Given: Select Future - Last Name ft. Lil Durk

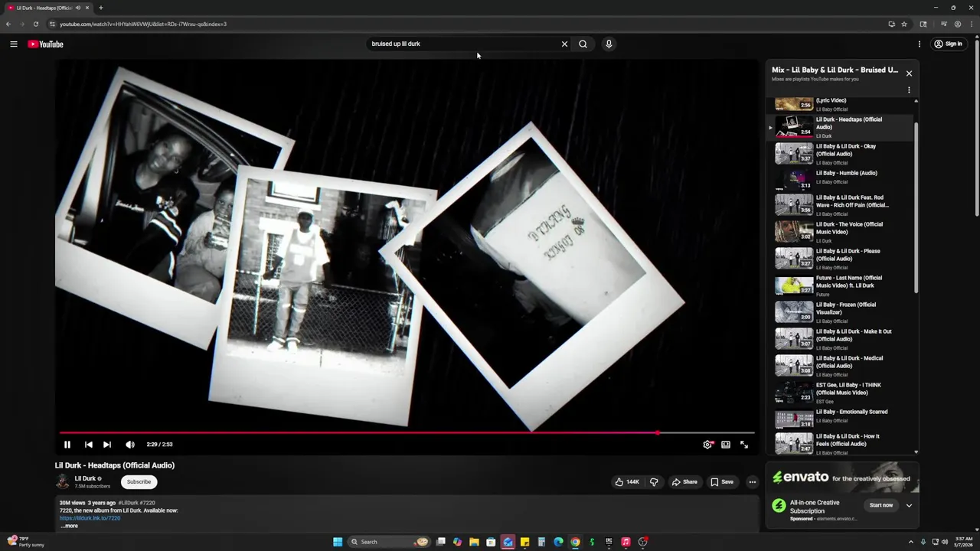Looking at the screenshot, I should (x=841, y=285).
